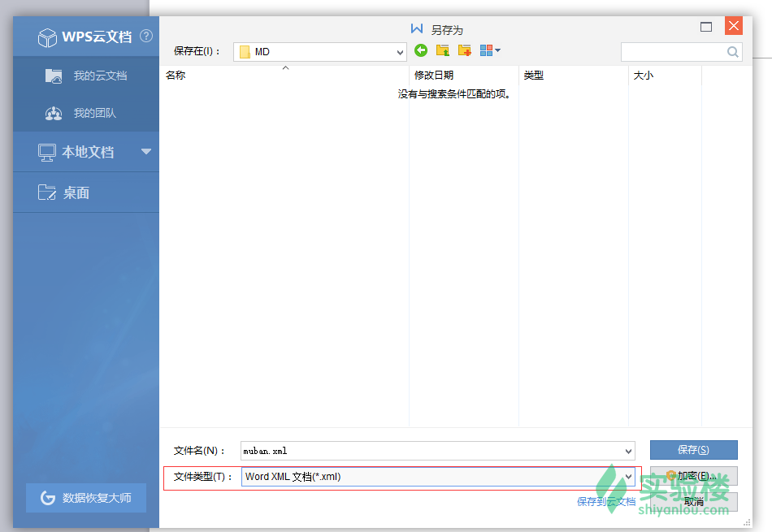772x532 pixels.
Task: Go back using the green back arrow
Action: coord(421,50)
